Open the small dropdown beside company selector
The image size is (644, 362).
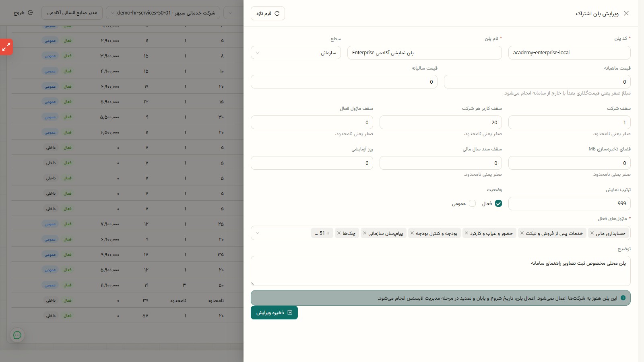point(233,13)
